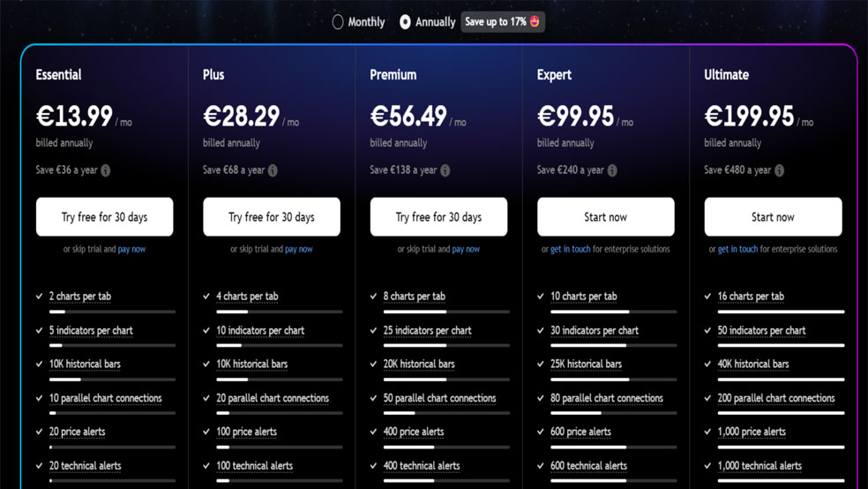
Task: Click Start now for the Ultimate plan
Action: pyautogui.click(x=773, y=216)
